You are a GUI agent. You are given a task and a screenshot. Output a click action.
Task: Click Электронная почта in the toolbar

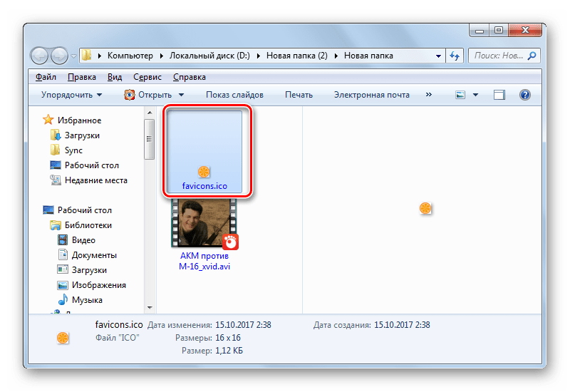(x=371, y=95)
